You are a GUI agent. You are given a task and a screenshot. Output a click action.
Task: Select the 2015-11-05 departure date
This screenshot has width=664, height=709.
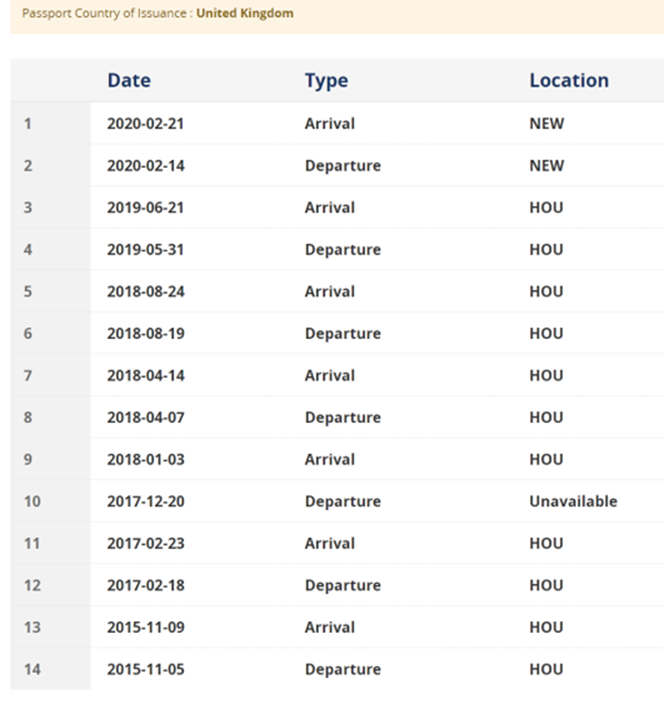point(146,669)
